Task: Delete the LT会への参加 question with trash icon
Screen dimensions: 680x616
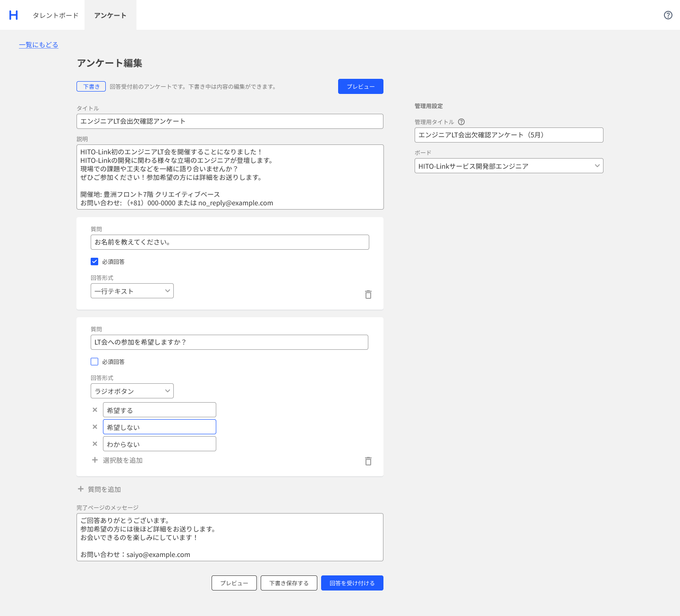Action: coord(368,461)
